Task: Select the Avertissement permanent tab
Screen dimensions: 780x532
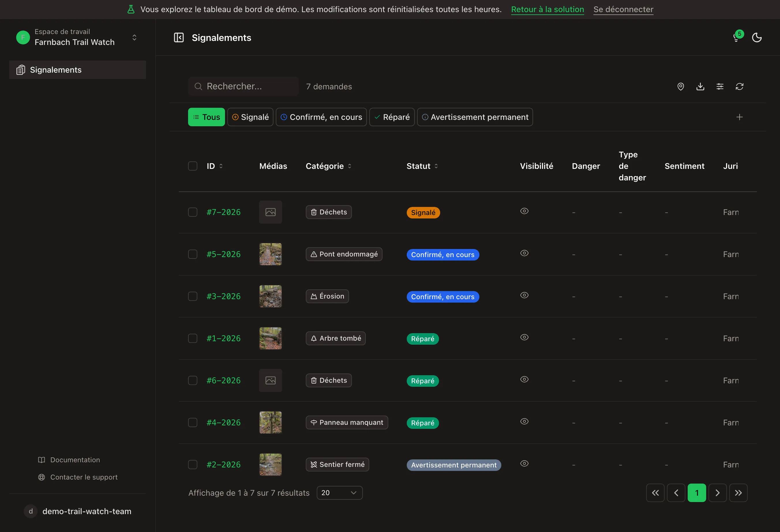Action: pos(475,117)
